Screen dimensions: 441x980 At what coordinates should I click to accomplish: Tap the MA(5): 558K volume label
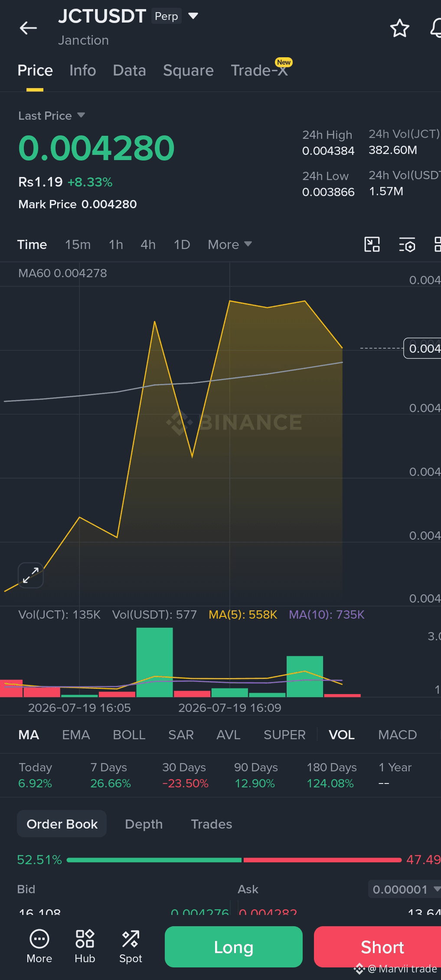pyautogui.click(x=243, y=615)
